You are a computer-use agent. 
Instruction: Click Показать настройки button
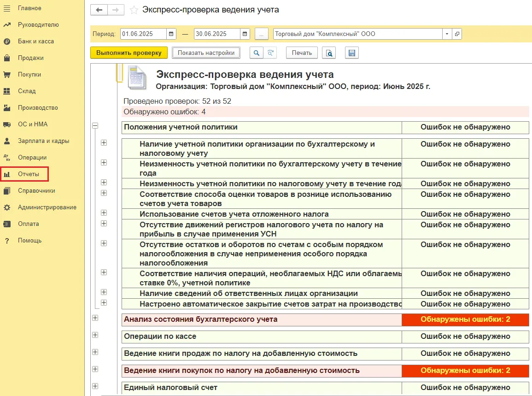[206, 53]
